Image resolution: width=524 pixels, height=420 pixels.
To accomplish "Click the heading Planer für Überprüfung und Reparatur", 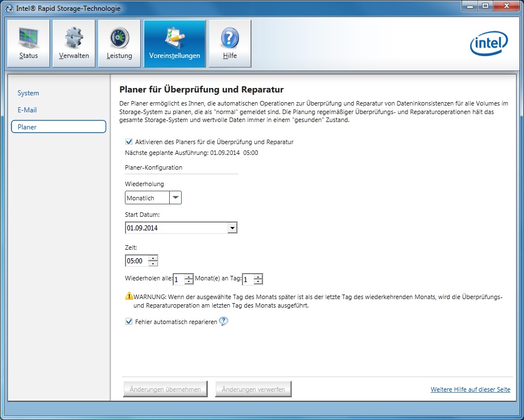I will point(202,90).
